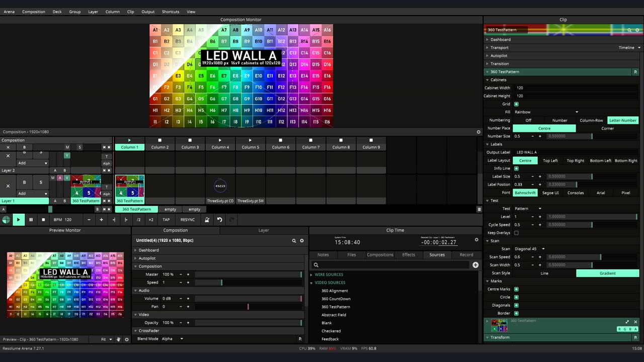Switch to the Layer tab

(264, 230)
